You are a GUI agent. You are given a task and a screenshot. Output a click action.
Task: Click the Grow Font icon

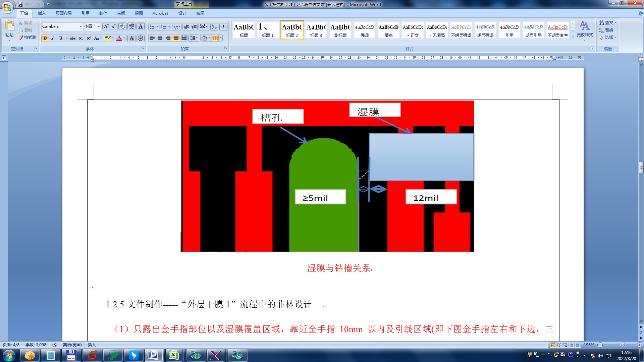106,26
